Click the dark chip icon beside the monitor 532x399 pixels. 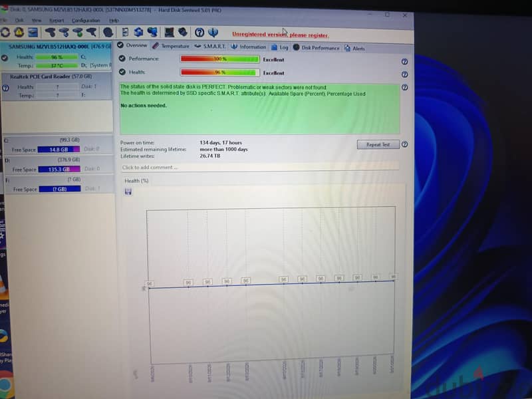(183, 32)
